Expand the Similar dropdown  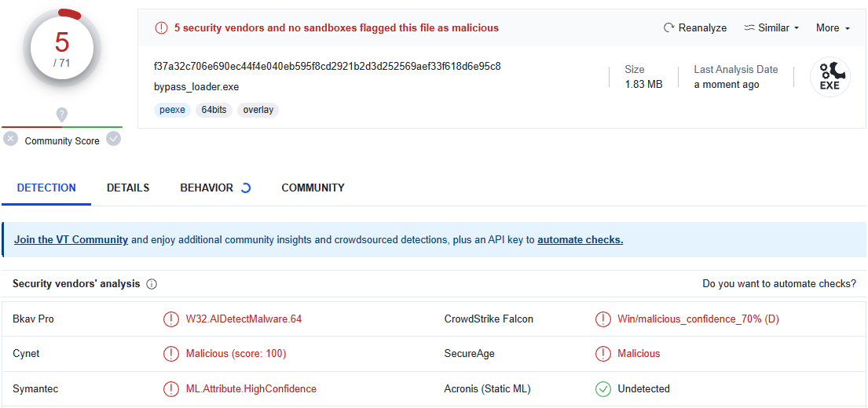[x=771, y=28]
